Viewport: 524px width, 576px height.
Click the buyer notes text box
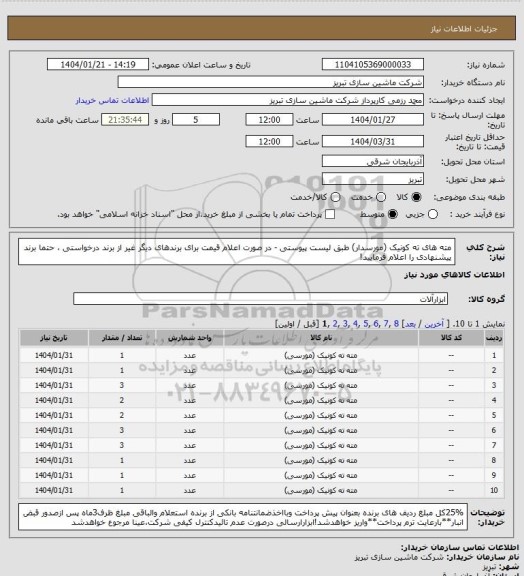point(243,517)
